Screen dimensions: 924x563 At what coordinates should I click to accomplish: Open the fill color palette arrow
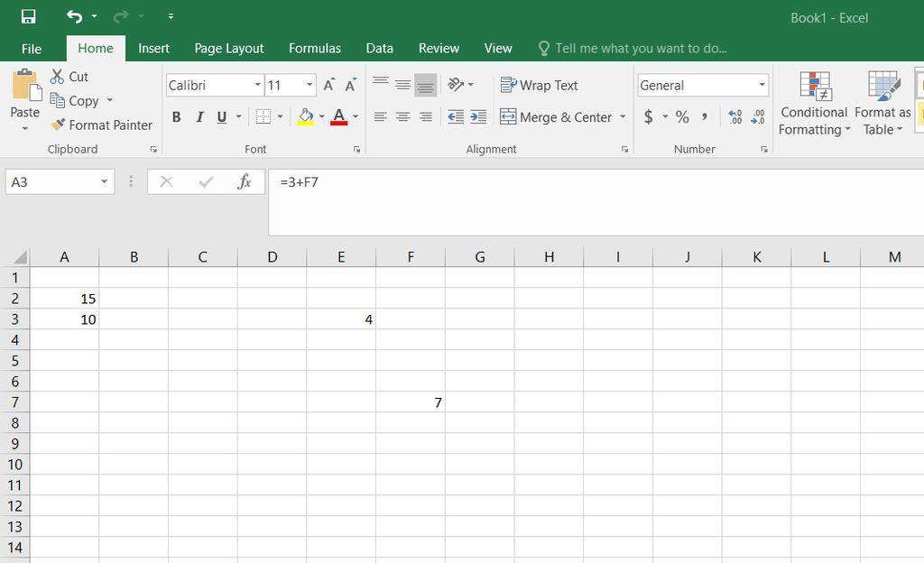point(322,116)
